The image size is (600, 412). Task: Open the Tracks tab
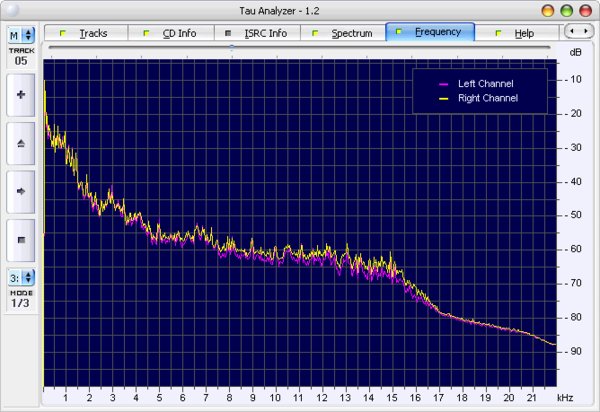click(x=86, y=33)
